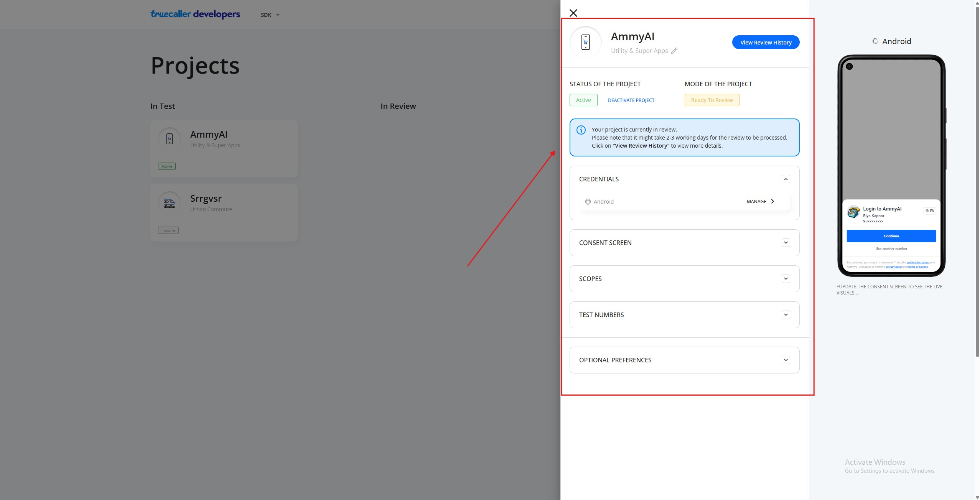This screenshot has height=500, width=980.
Task: Click the info icon in the review notice
Action: coord(581,130)
